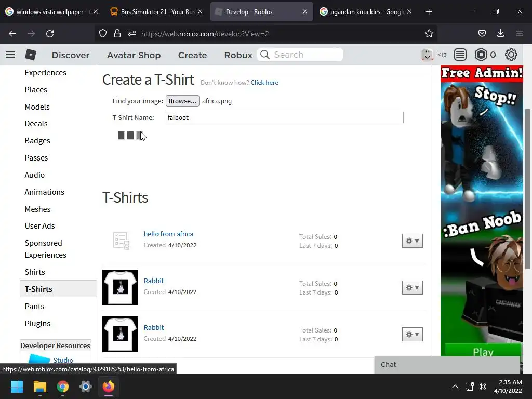Bookmark this page with the star icon

pyautogui.click(x=429, y=34)
